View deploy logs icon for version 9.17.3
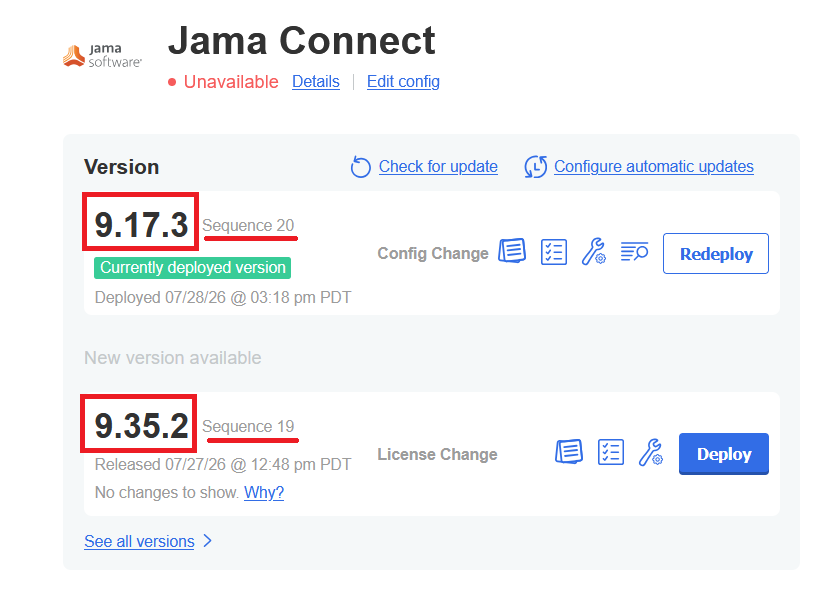Image resolution: width=824 pixels, height=593 pixels. (x=634, y=251)
